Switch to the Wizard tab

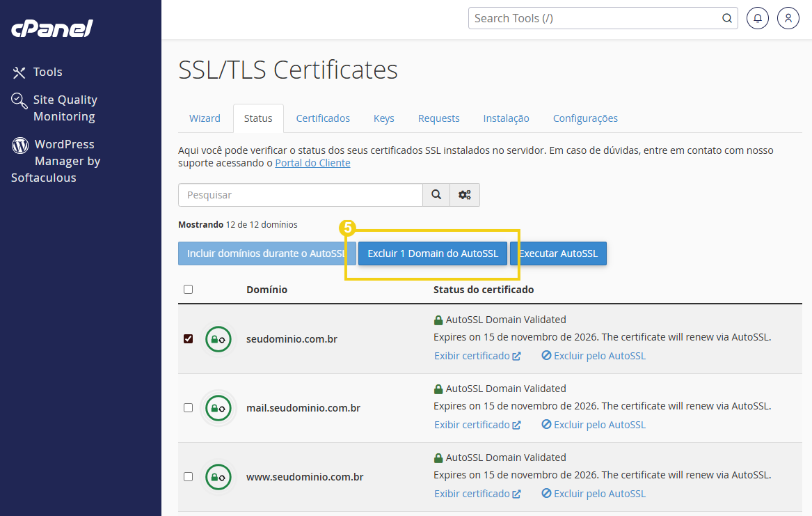pyautogui.click(x=205, y=118)
